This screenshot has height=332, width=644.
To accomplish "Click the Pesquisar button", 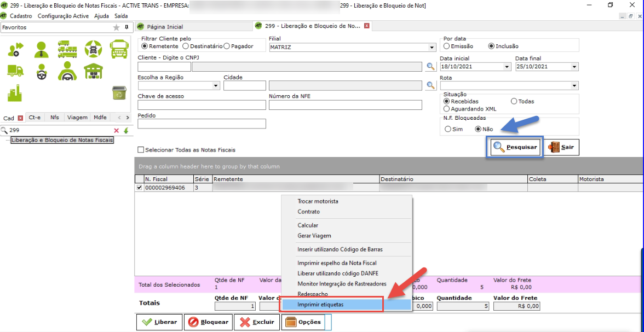I will point(515,147).
